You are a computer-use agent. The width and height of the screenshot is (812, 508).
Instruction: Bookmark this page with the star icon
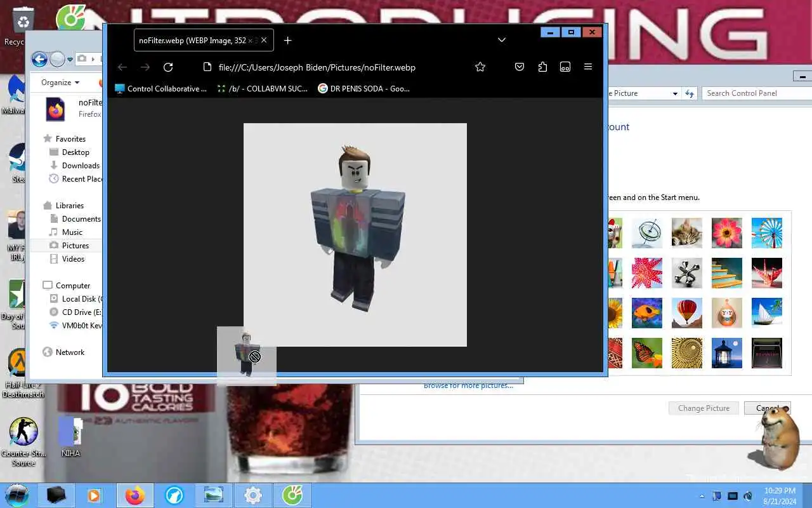[480, 67]
